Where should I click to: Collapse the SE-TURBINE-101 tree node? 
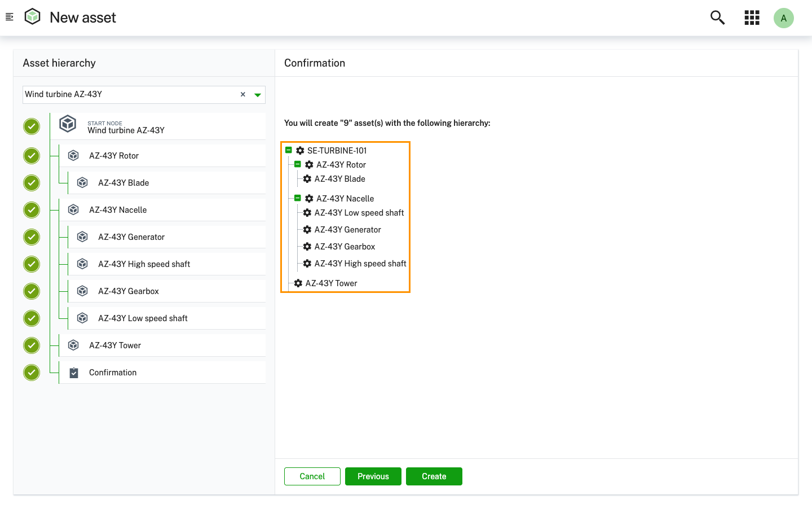click(288, 150)
